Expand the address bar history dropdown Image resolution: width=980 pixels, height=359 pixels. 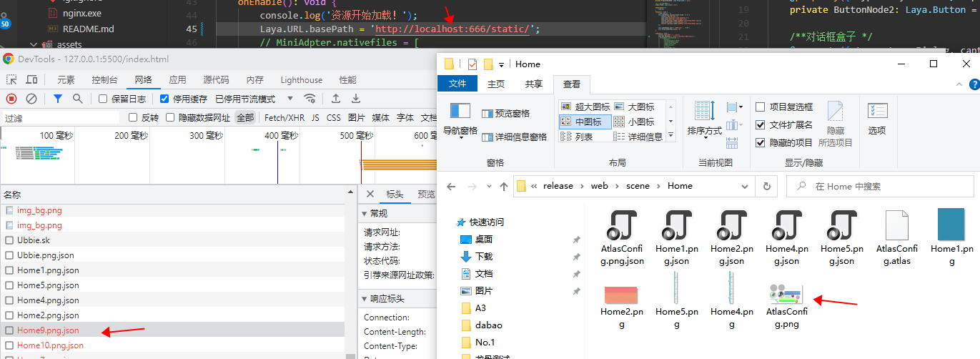click(x=745, y=186)
